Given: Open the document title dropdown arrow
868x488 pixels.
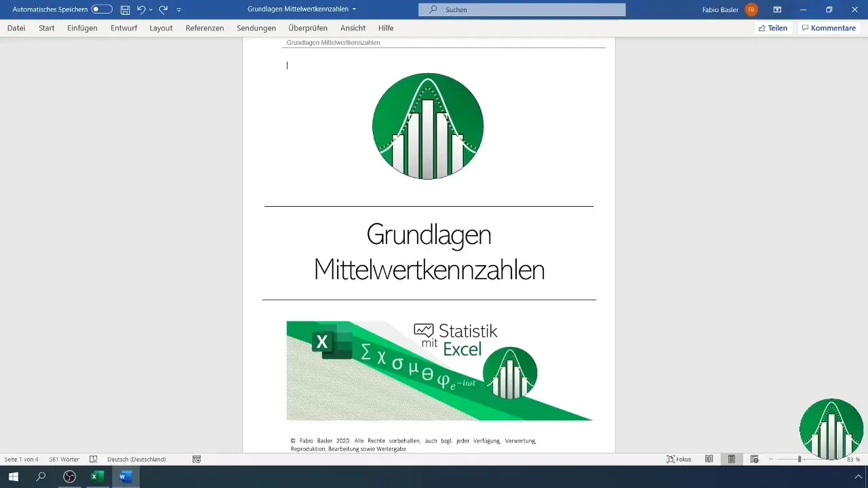Looking at the screenshot, I should tap(354, 9).
